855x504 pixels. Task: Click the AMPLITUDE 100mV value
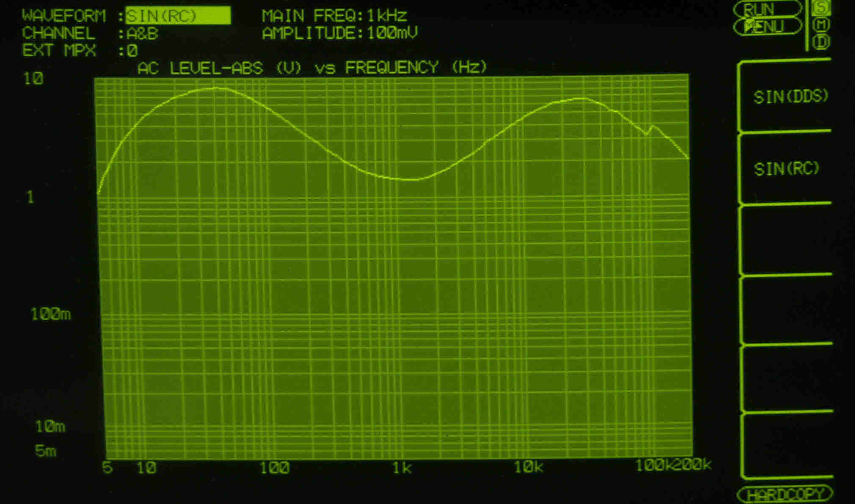pyautogui.click(x=392, y=33)
